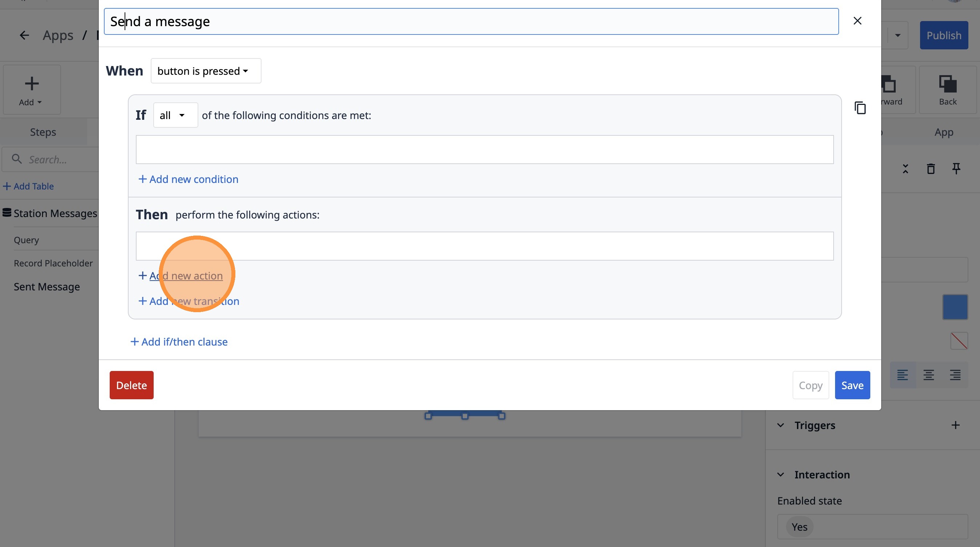Select left text alignment icon
The width and height of the screenshot is (980, 547).
[902, 375]
